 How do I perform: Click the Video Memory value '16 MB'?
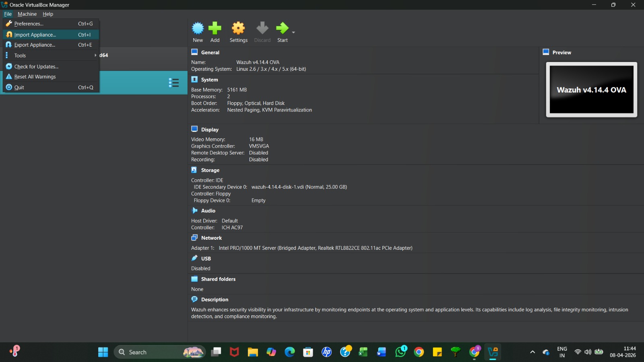coord(256,140)
